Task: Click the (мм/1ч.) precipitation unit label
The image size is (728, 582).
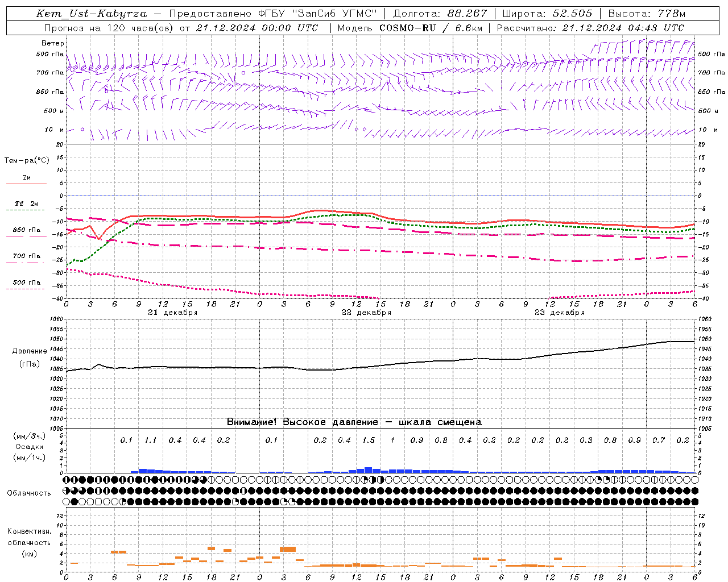Action: point(30,458)
